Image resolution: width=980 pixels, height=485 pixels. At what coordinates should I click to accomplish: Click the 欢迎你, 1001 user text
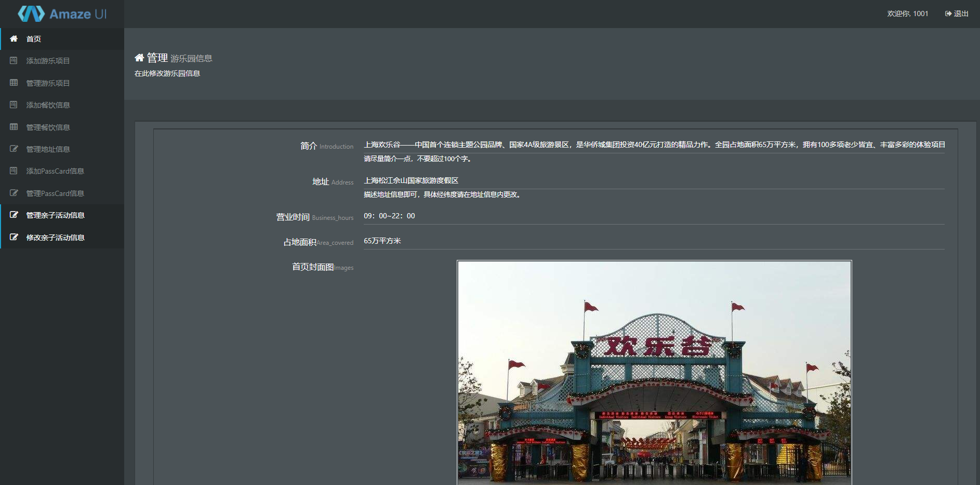point(907,14)
